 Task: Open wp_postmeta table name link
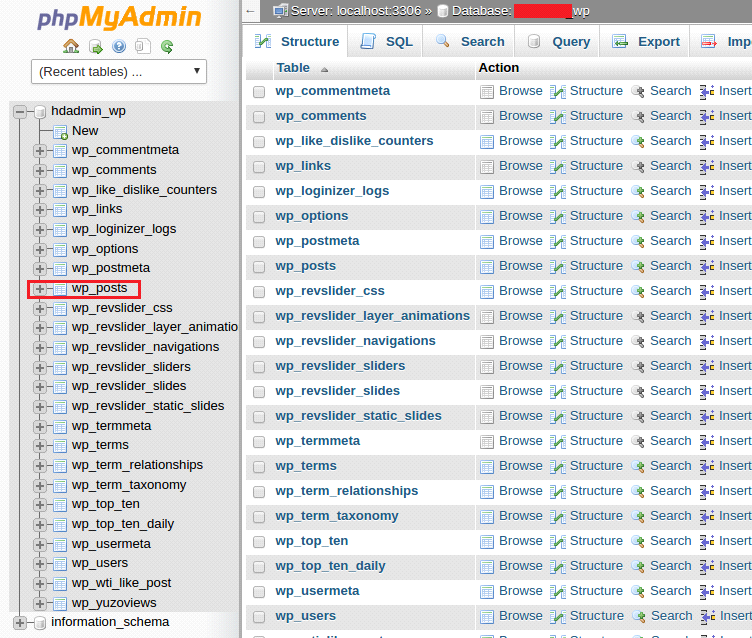tap(312, 241)
